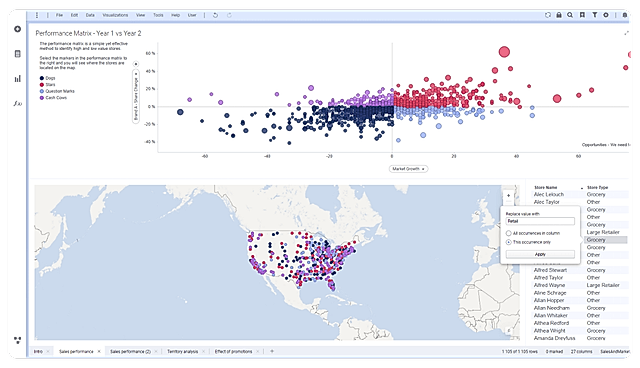
Task: Open the Visualizations menu
Action: pos(115,15)
